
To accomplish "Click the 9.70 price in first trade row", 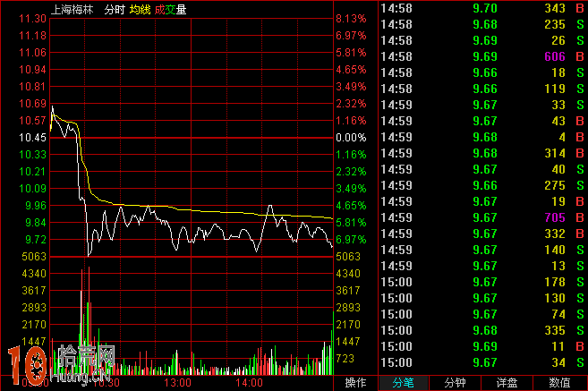I will coord(485,8).
